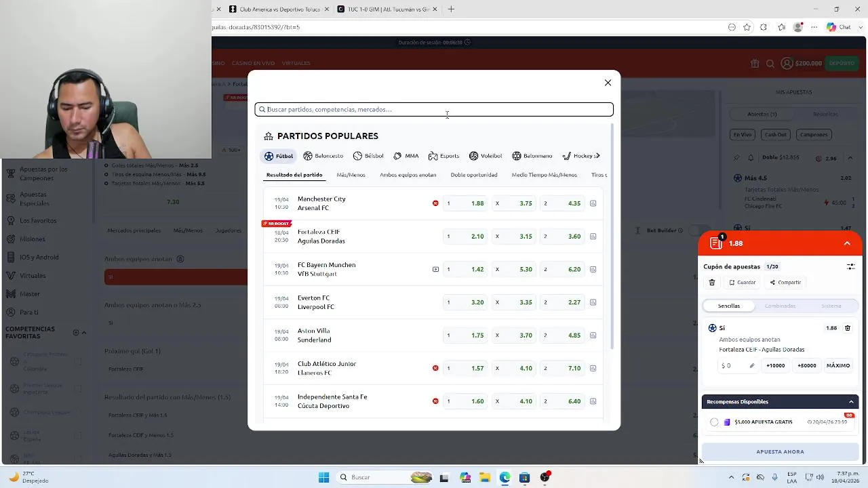Switch to Doble oportunidad tab
The height and width of the screenshot is (488, 868).
[474, 175]
